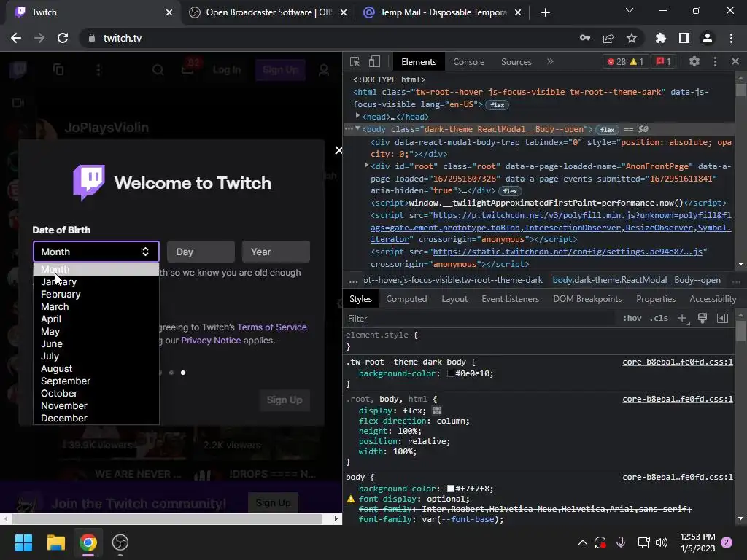The image size is (747, 560).
Task: Add a new style rule with plus icon
Action: point(682,318)
